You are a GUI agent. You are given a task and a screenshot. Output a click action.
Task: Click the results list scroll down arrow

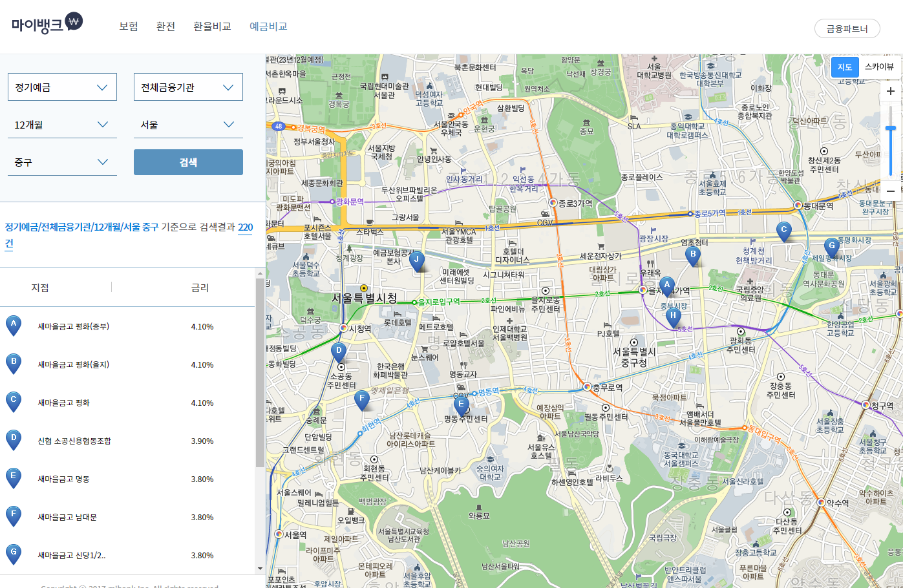point(260,569)
